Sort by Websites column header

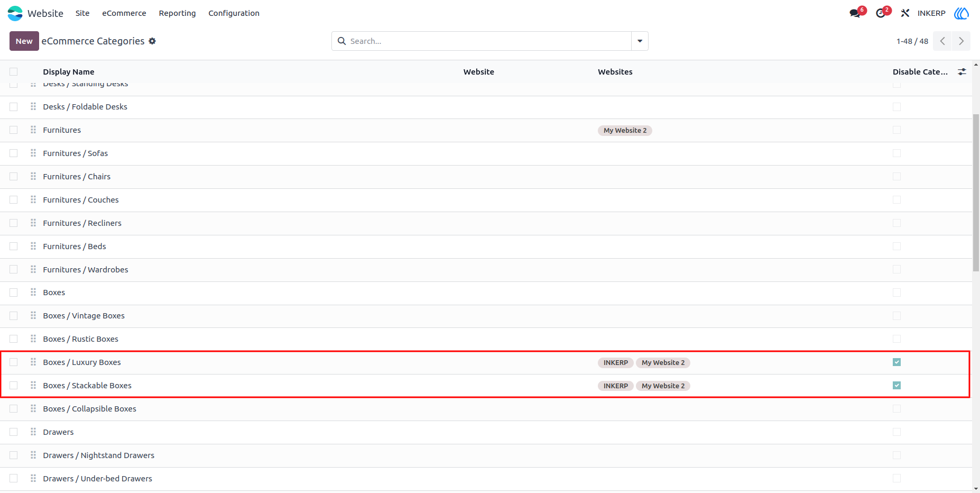click(x=615, y=72)
